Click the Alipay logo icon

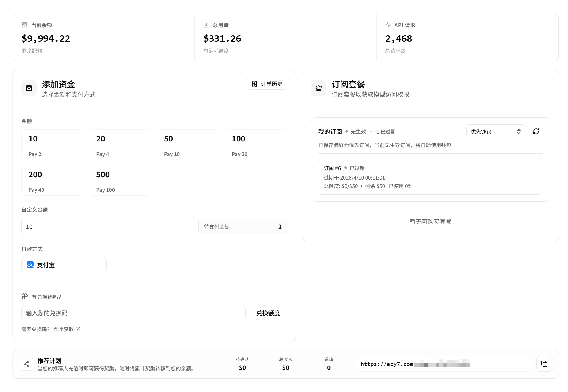coord(30,265)
